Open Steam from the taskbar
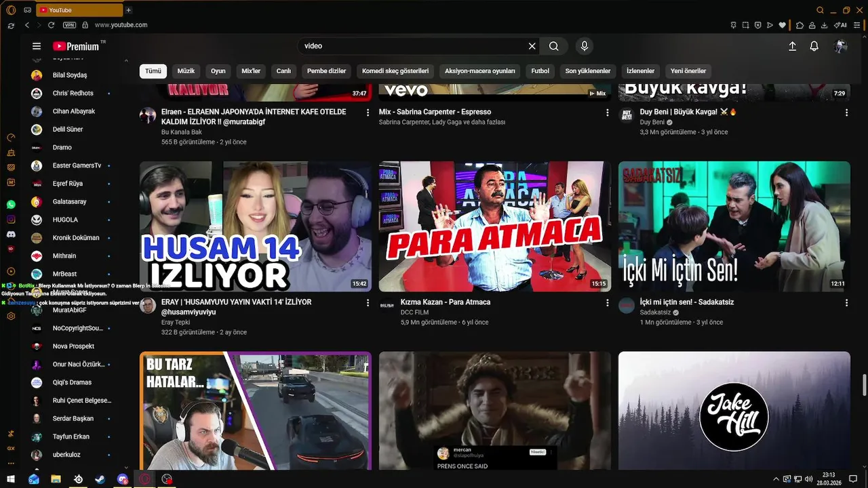This screenshot has height=488, width=868. tap(100, 479)
